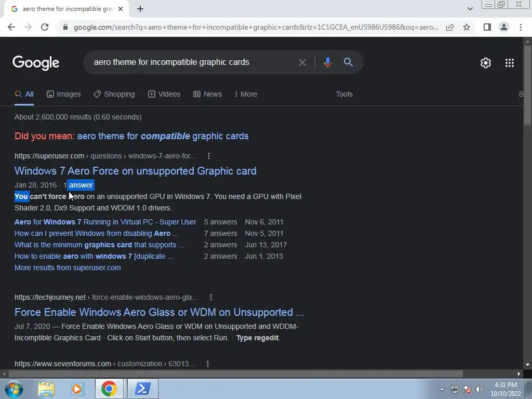Click the horizontal scrollbar thumb

tap(236, 374)
